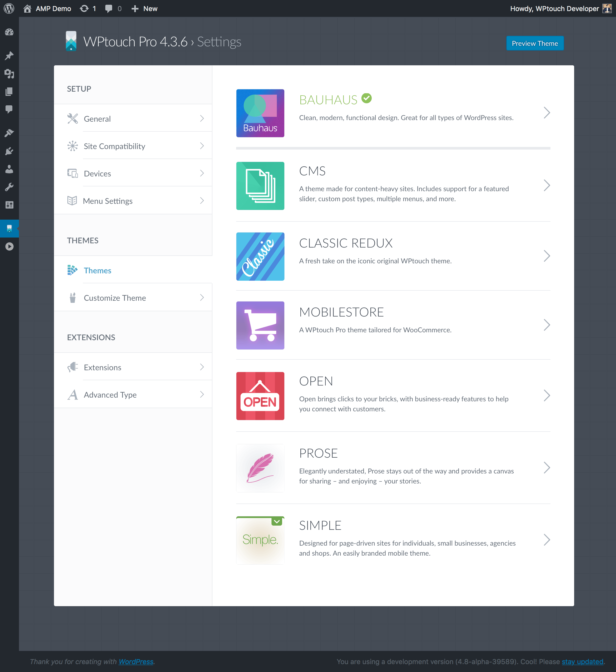Open the Plugins plug icon in sidebar

[9, 151]
